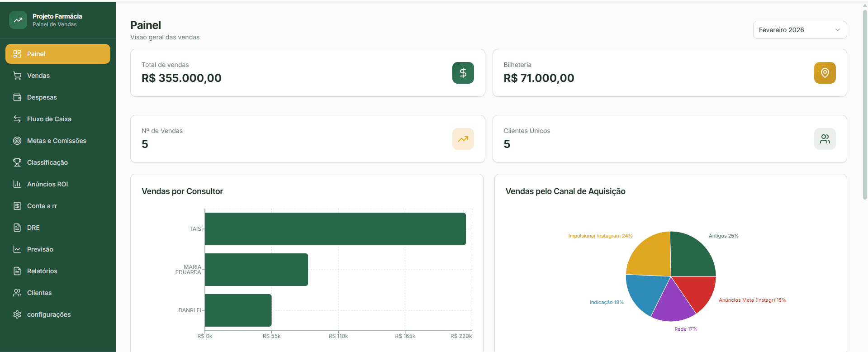868x352 pixels.
Task: Click the R$ 71.000,00 Bilheteria value
Action: (539, 78)
